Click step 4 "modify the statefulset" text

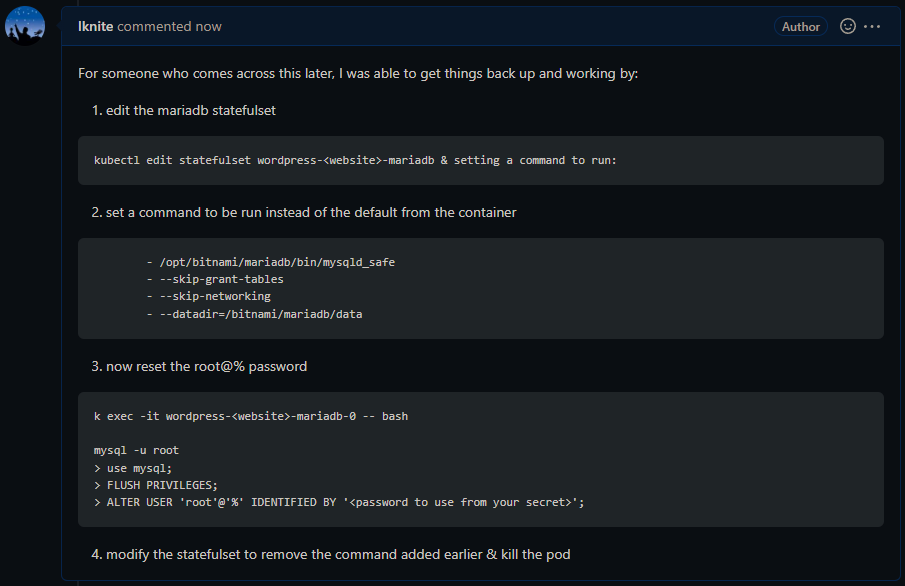tap(338, 554)
